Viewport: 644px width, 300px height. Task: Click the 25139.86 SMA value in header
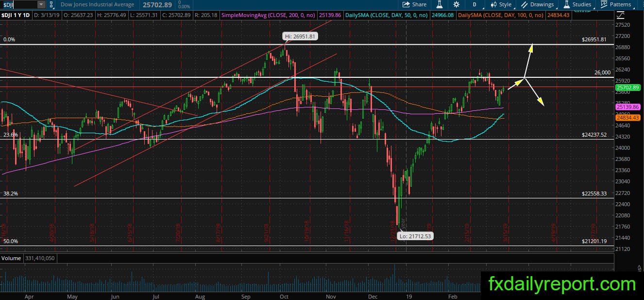(x=331, y=16)
